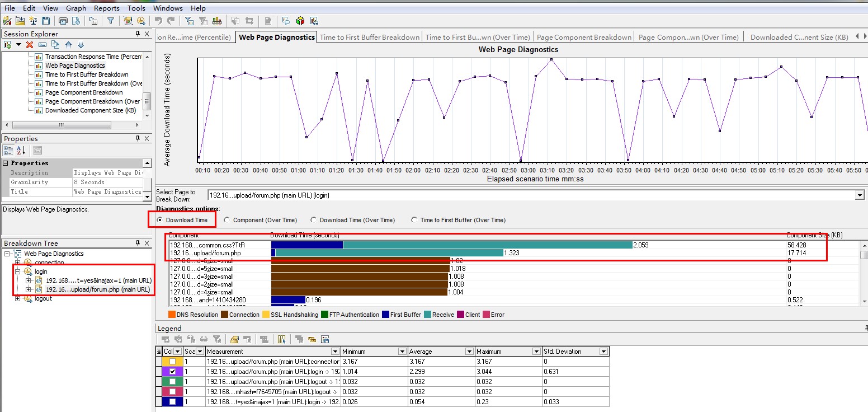Open the Reports menu

106,8
